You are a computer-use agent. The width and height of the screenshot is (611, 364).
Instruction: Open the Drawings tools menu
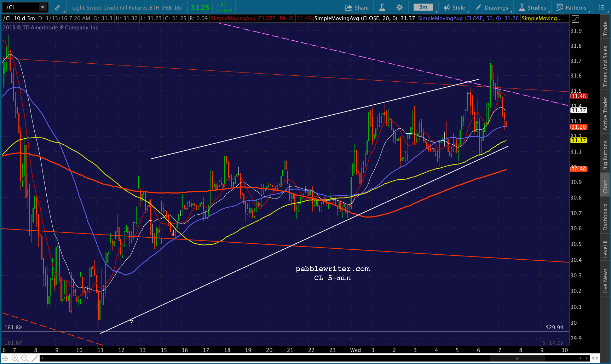492,7
